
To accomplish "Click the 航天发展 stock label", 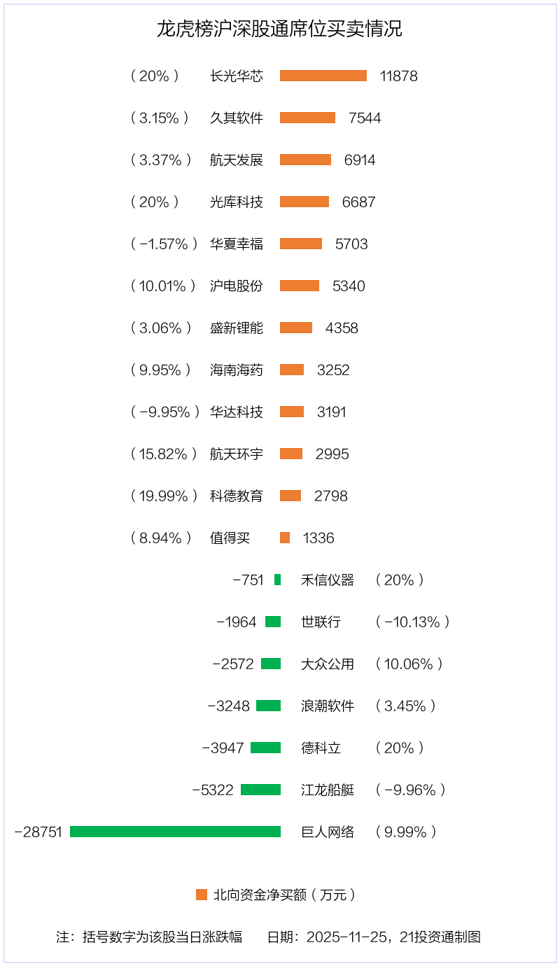I will (237, 160).
